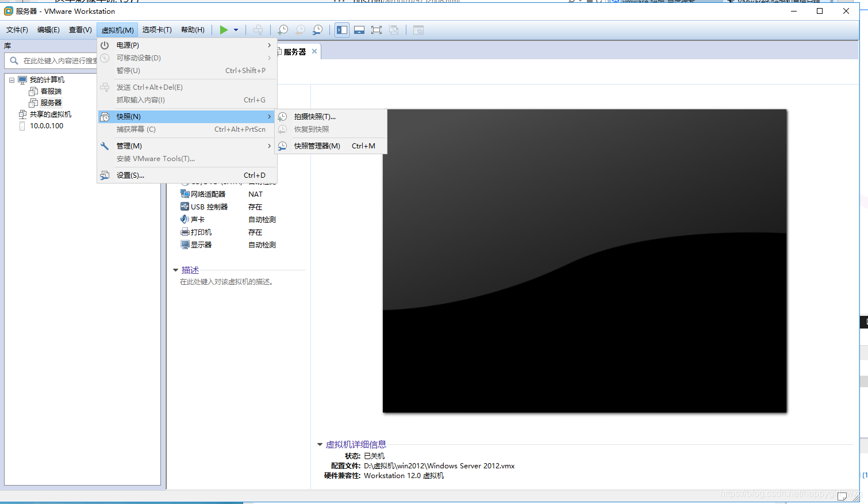Select 我的计算机 in the library
The height and width of the screenshot is (504, 868).
tap(47, 80)
